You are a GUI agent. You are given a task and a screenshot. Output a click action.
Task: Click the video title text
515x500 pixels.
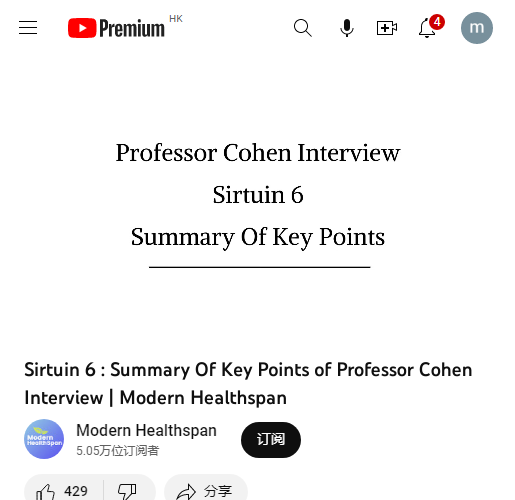coord(248,383)
